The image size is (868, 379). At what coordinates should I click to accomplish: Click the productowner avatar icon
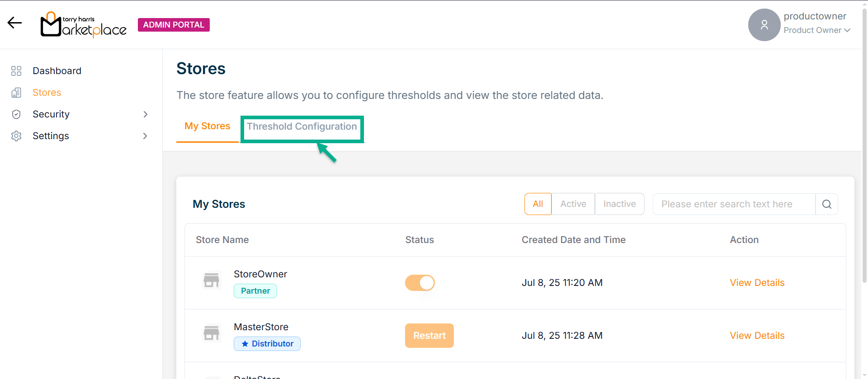tap(764, 25)
